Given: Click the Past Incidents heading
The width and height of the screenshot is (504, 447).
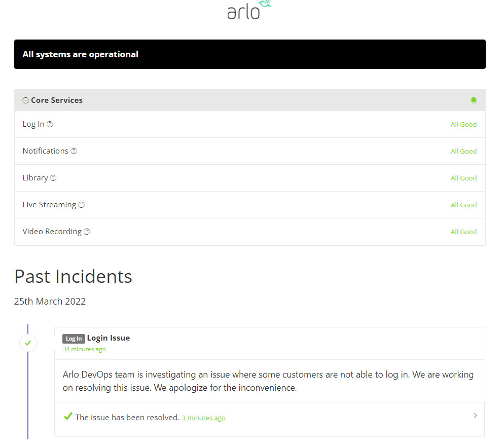Looking at the screenshot, I should coord(73,277).
